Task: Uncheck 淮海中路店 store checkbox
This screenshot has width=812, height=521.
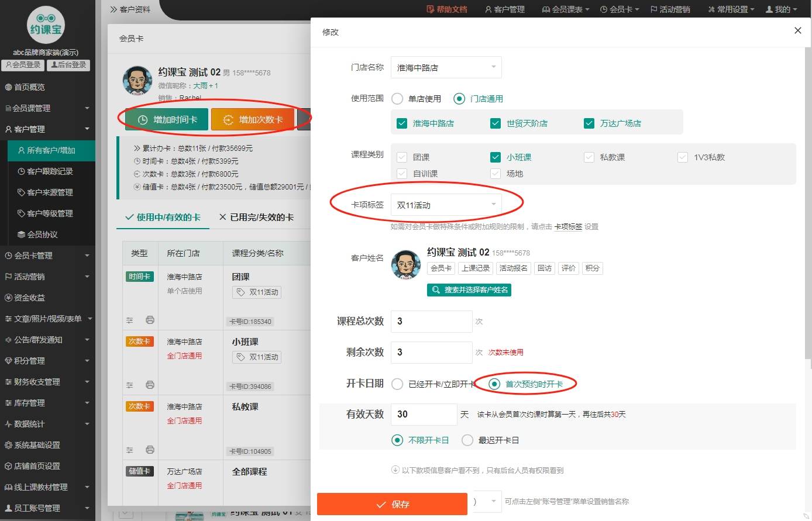Action: coord(402,123)
